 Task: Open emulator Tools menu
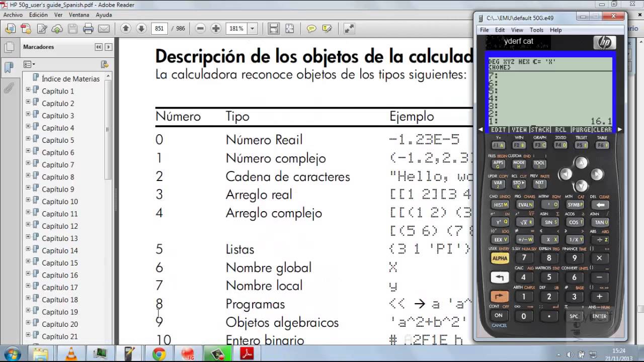[x=536, y=30]
